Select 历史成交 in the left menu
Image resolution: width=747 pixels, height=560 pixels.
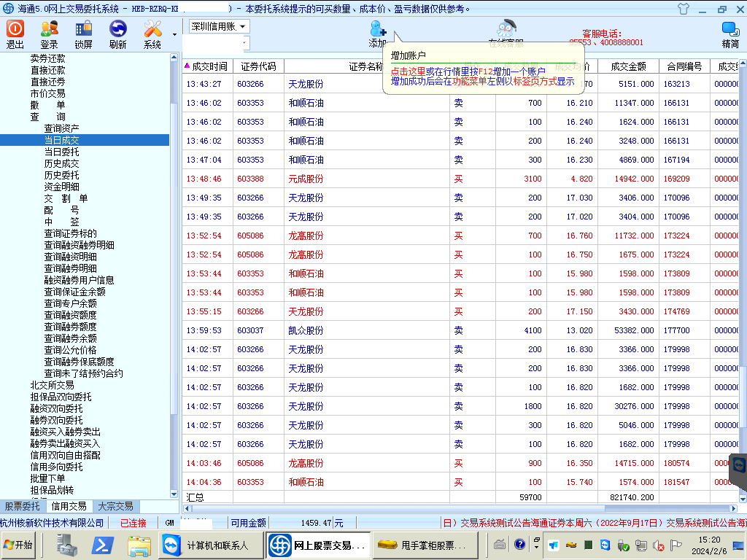(x=61, y=163)
